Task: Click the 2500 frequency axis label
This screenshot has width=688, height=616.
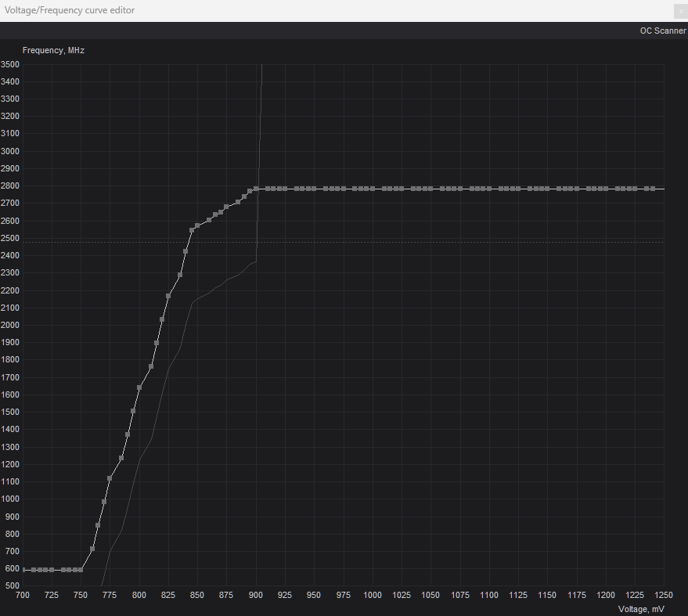Action: (10, 238)
